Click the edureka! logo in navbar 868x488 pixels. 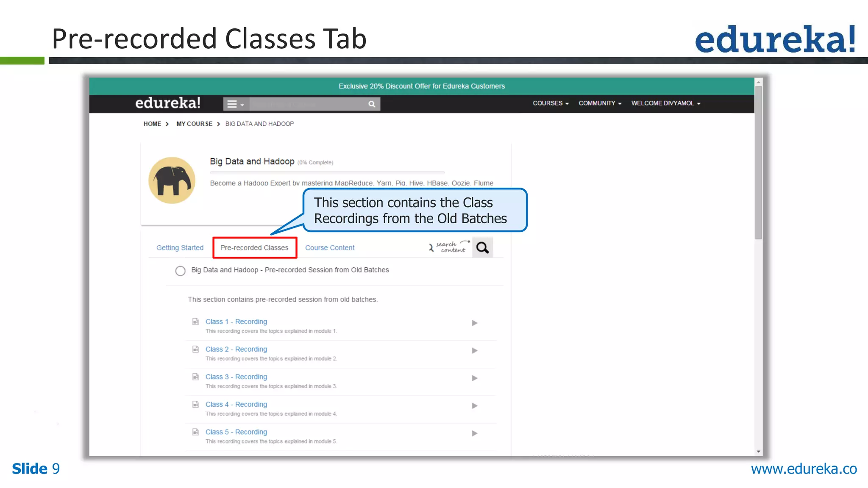167,103
